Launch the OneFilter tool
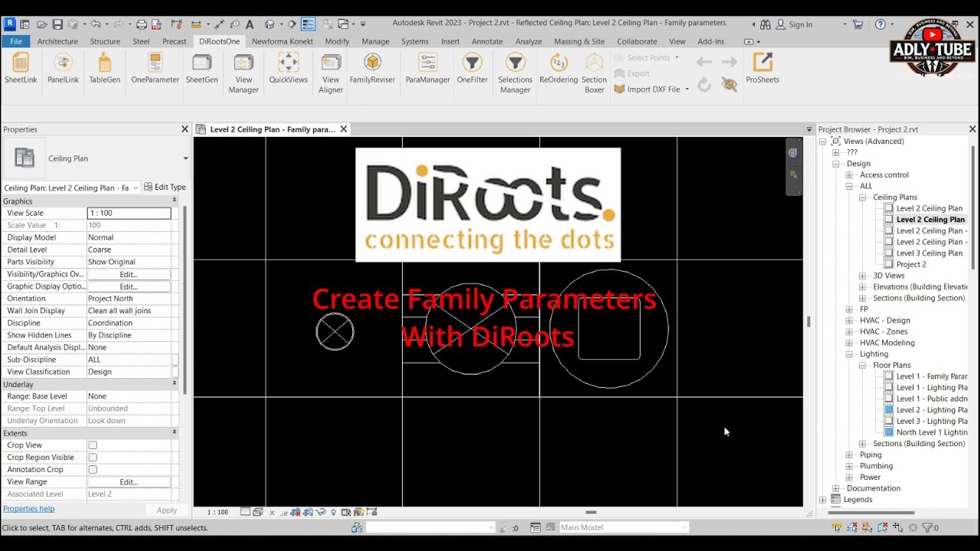This screenshot has width=980, height=551. 472,68
